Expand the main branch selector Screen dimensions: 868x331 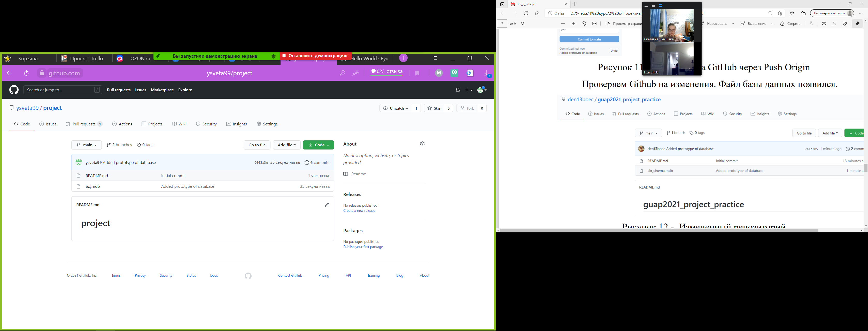click(x=87, y=145)
